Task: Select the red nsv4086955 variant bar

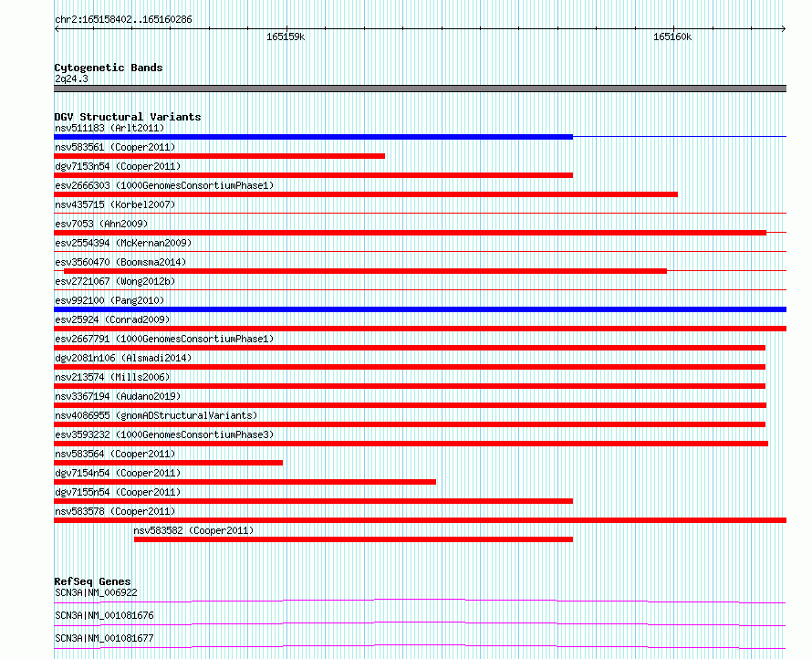Action: (x=410, y=424)
